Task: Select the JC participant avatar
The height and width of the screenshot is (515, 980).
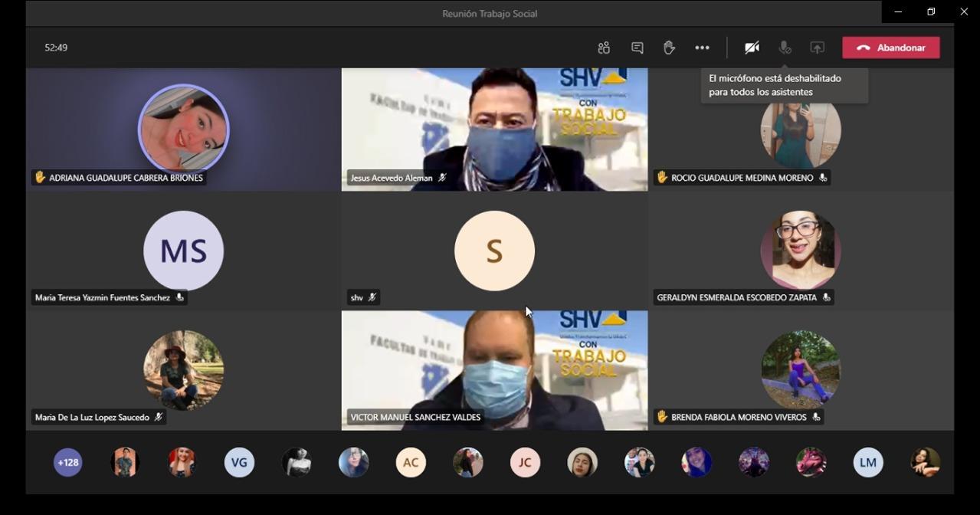Action: click(x=525, y=462)
